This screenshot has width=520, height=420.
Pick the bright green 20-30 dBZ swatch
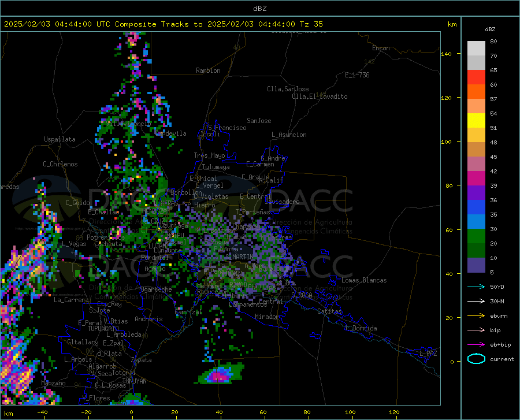pyautogui.click(x=476, y=236)
